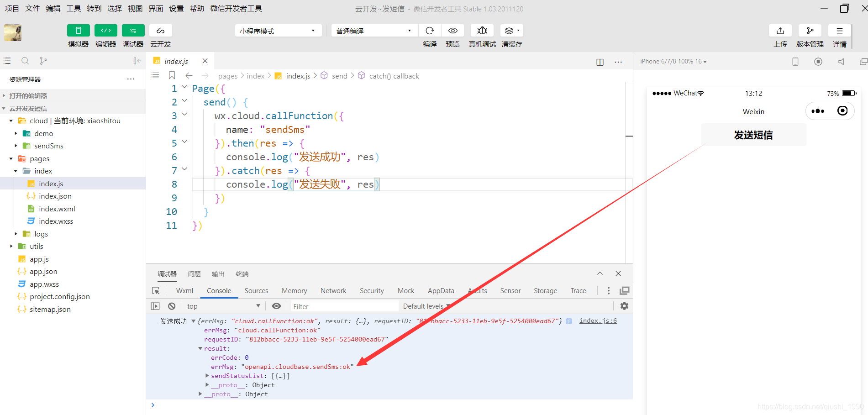Expand the sendStatusList array entry
Image resolution: width=868 pixels, height=415 pixels.
207,376
